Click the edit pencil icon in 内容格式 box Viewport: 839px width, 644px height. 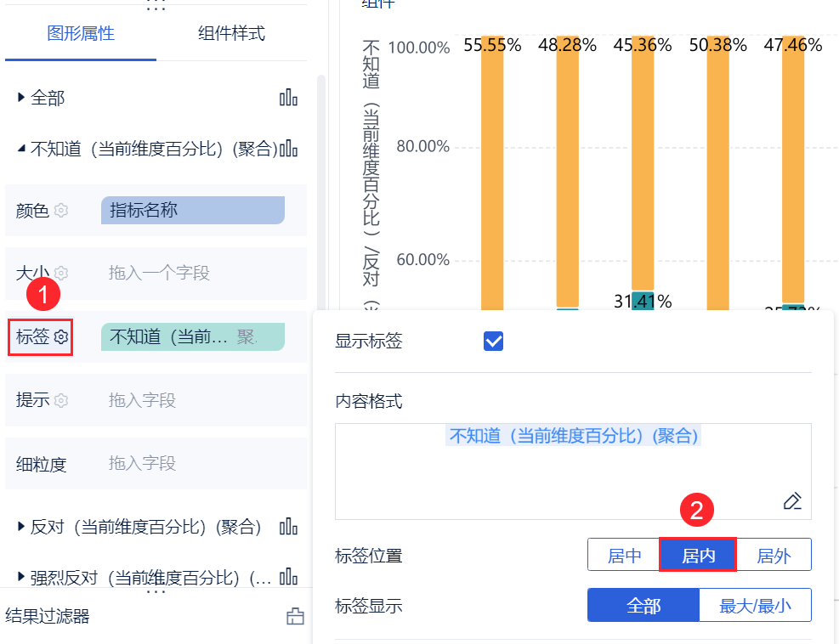click(792, 501)
